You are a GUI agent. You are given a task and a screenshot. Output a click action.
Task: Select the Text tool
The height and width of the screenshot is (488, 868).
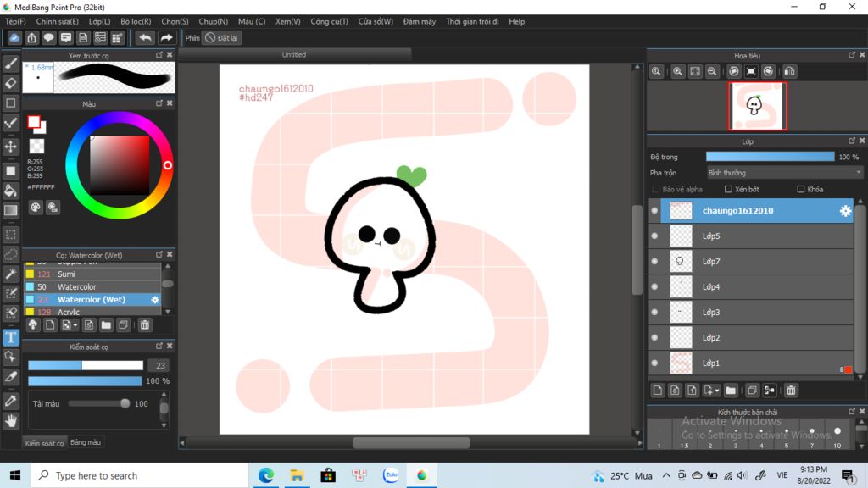click(x=10, y=337)
